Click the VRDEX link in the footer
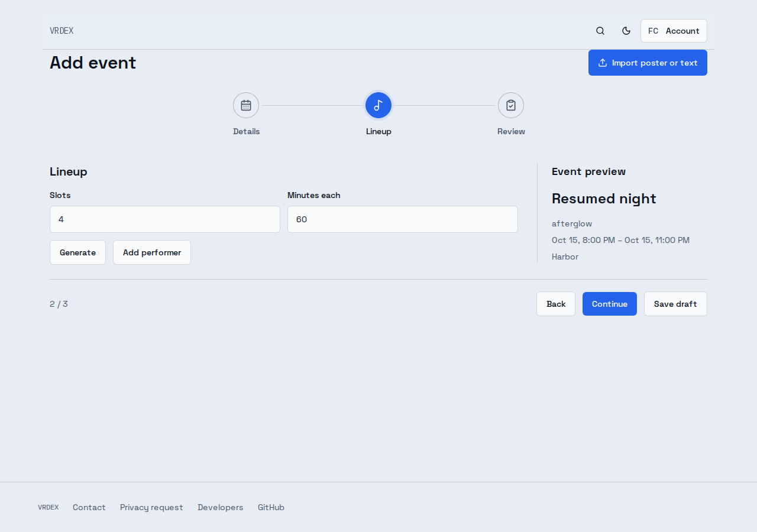 [x=48, y=507]
